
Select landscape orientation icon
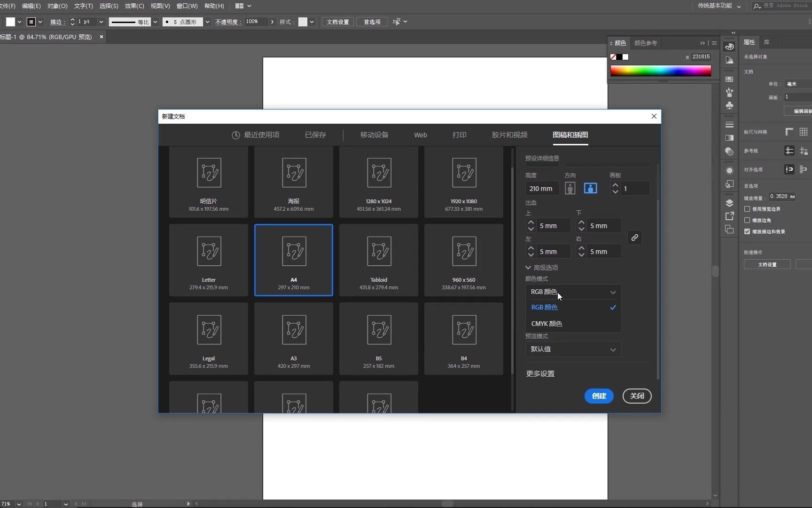(x=590, y=188)
